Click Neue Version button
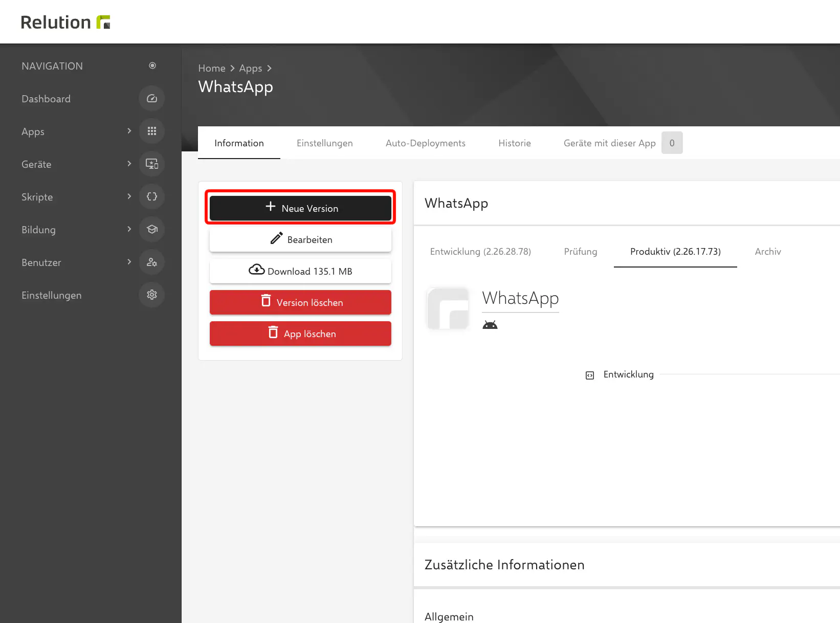Viewport: 840px width, 623px height. coord(300,208)
